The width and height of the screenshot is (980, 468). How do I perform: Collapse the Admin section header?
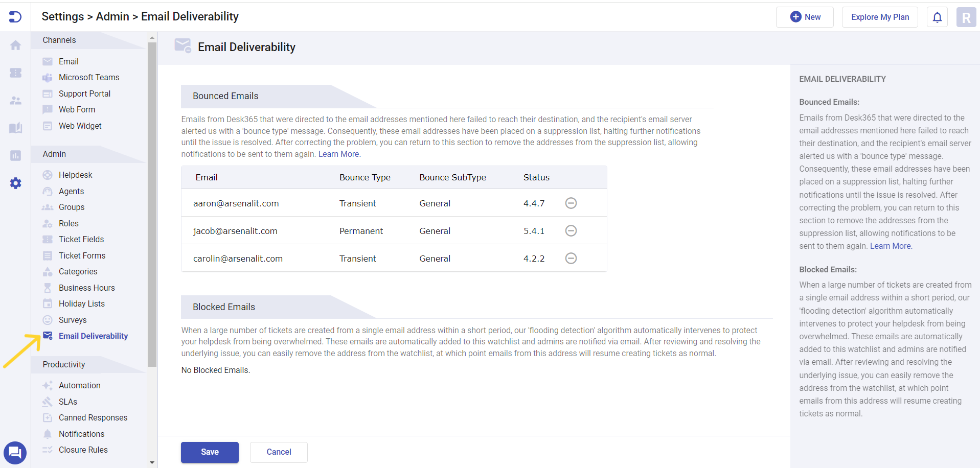[54, 154]
